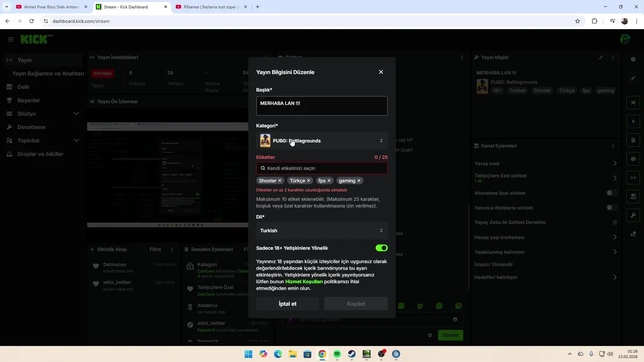Open Steam from the taskbar
Viewport: 644px width, 362px height.
(352, 354)
